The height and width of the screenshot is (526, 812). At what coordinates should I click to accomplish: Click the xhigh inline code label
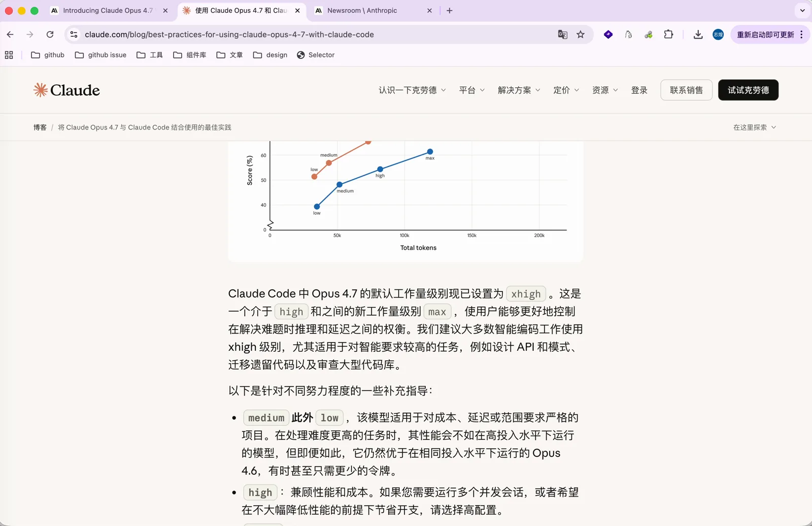pos(526,294)
